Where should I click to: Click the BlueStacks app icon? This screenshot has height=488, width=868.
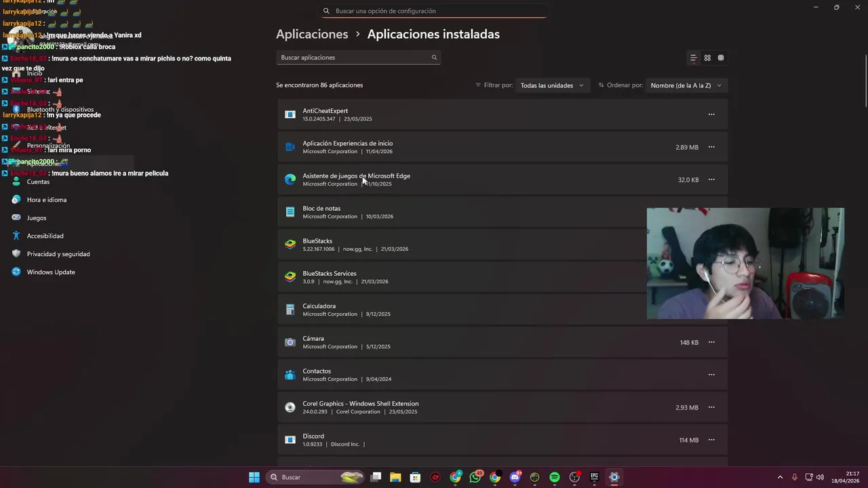290,245
